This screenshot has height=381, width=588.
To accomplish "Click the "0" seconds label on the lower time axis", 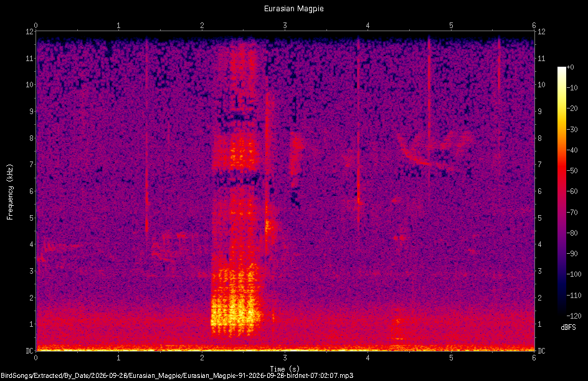I will [x=36, y=358].
